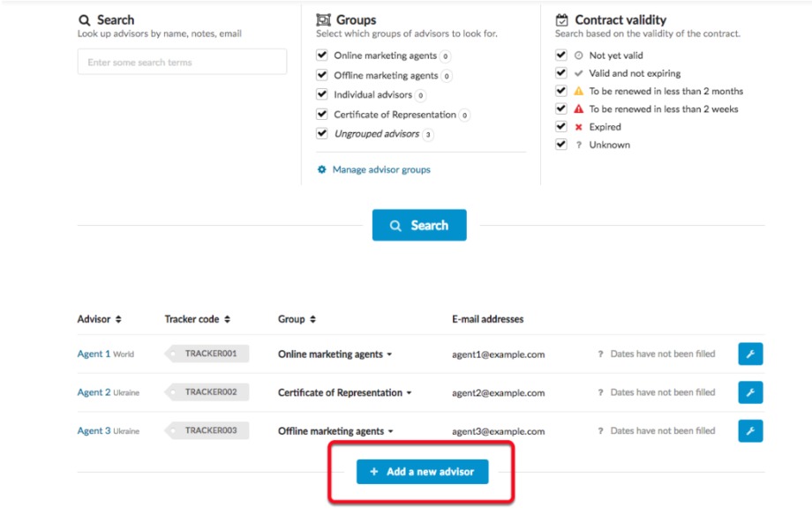Image resolution: width=812 pixels, height=515 pixels.
Task: Open Agent 3 Offline marketing agents dropdown
Action: coord(390,432)
